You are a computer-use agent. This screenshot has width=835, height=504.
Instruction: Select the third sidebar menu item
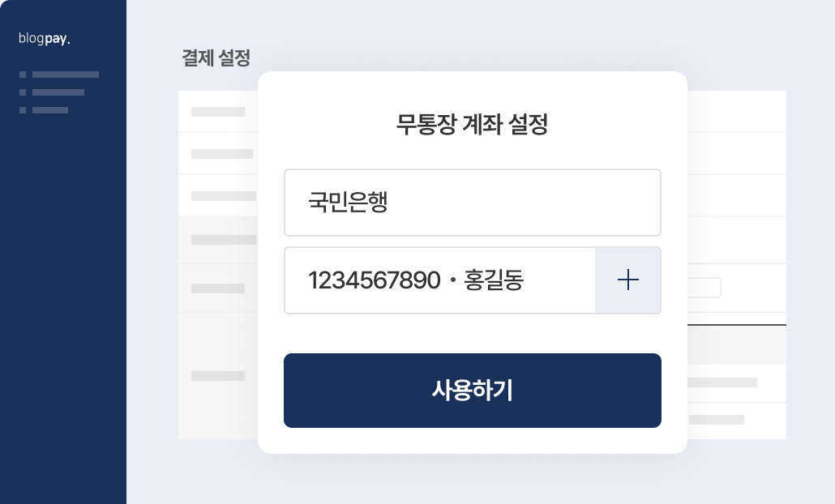pos(50,110)
